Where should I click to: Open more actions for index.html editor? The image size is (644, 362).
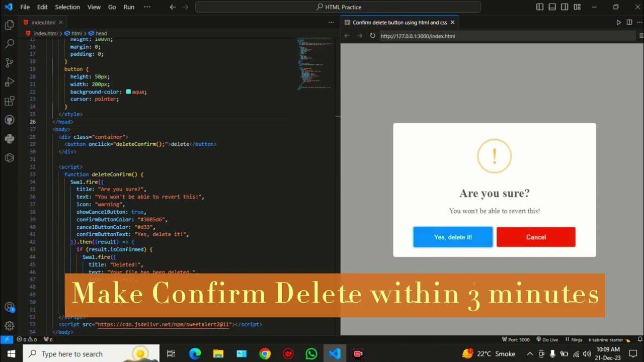click(331, 23)
